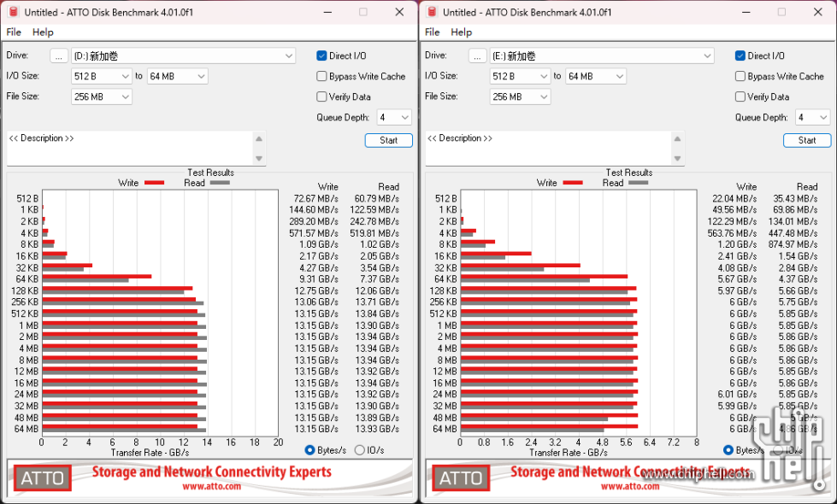Click Description text field in left window
Viewport: 837px width, 504px height.
click(x=130, y=149)
